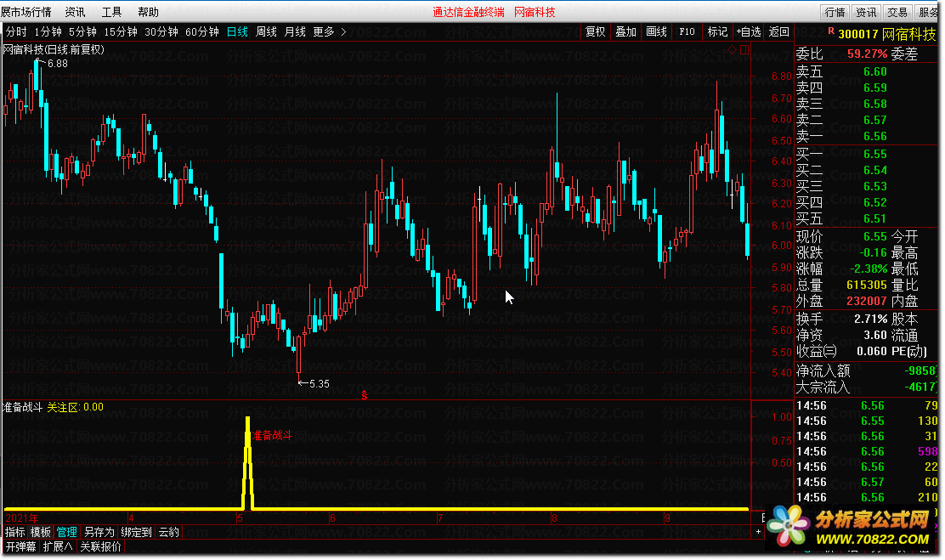This screenshot has height=560, width=945.
Task: Click the 2021年 date axis label
Action: [x=22, y=518]
